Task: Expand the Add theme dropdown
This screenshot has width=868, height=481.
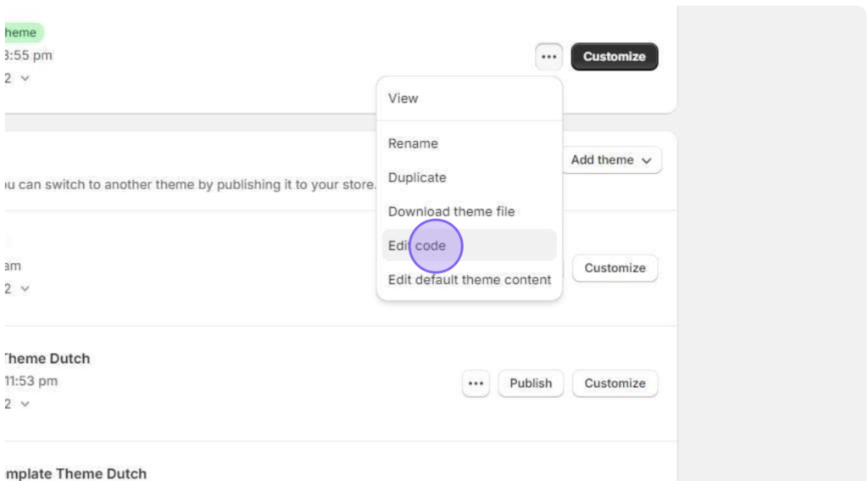Action: pyautogui.click(x=612, y=160)
